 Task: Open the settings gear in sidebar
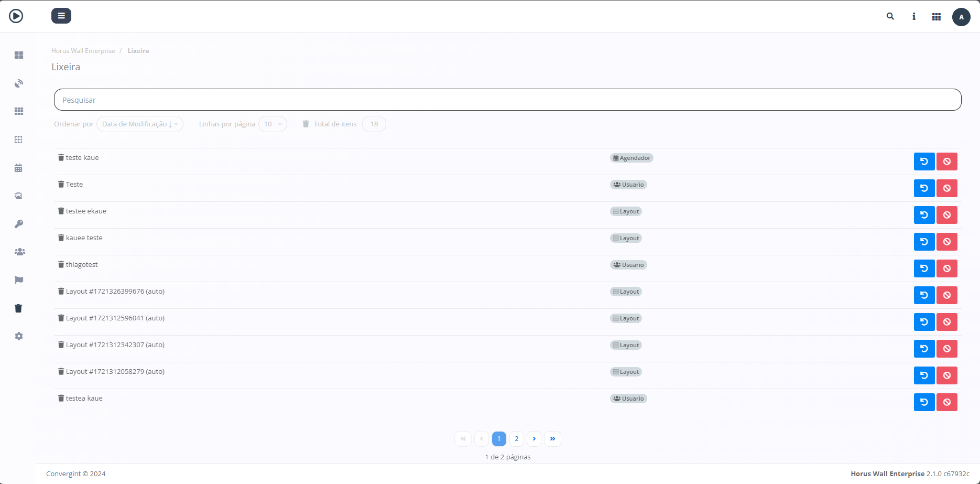tap(19, 336)
